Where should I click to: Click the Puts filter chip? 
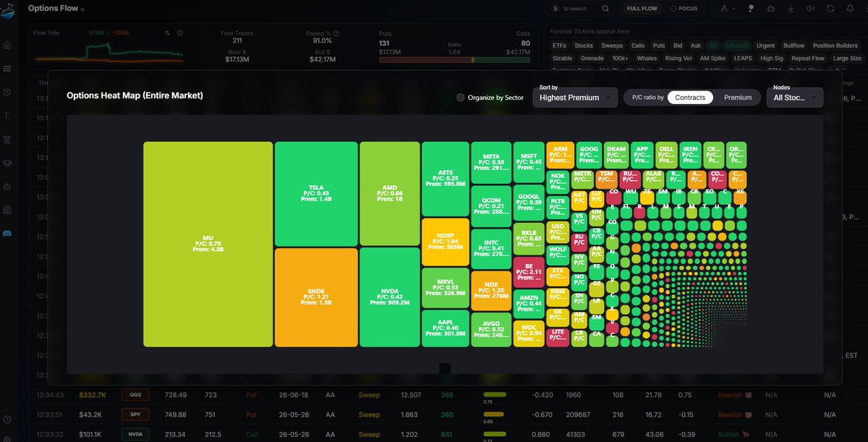659,46
